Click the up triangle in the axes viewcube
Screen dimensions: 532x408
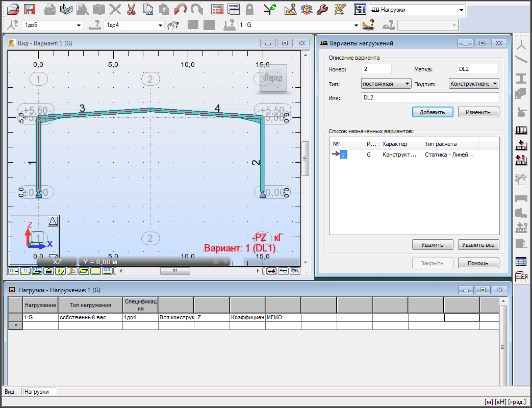[53, 222]
